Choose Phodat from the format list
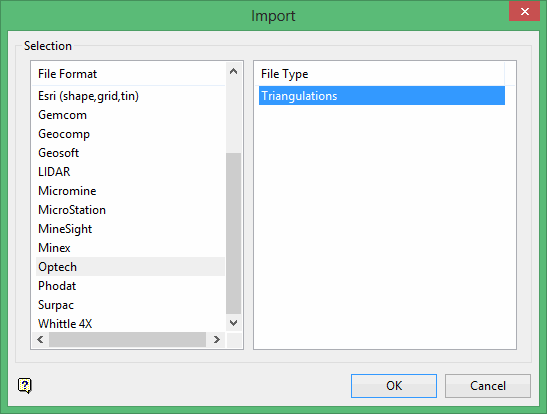 tap(130, 286)
